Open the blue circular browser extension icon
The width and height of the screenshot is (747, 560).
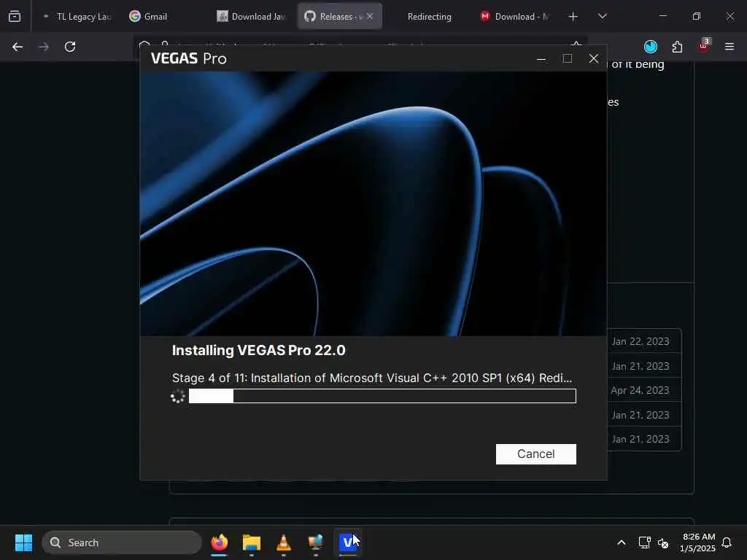tap(650, 47)
